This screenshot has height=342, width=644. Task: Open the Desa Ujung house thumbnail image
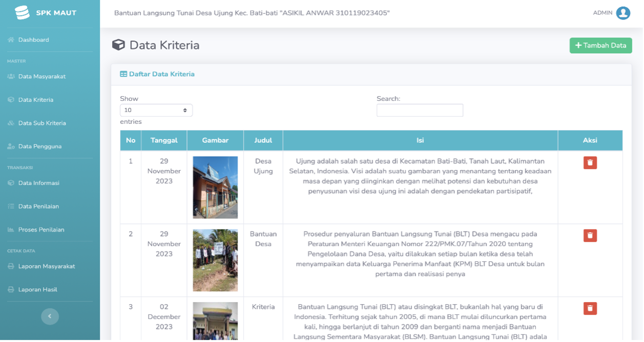click(x=215, y=187)
